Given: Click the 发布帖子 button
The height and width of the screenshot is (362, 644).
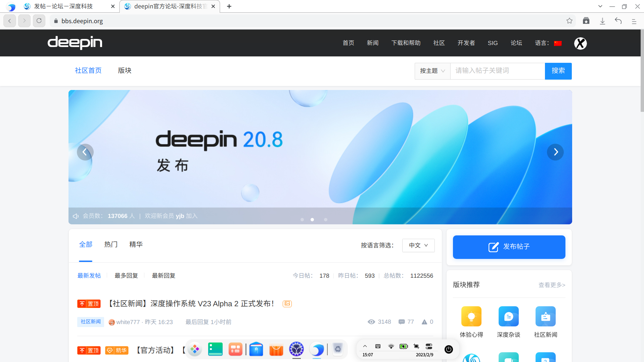Looking at the screenshot, I should (509, 247).
